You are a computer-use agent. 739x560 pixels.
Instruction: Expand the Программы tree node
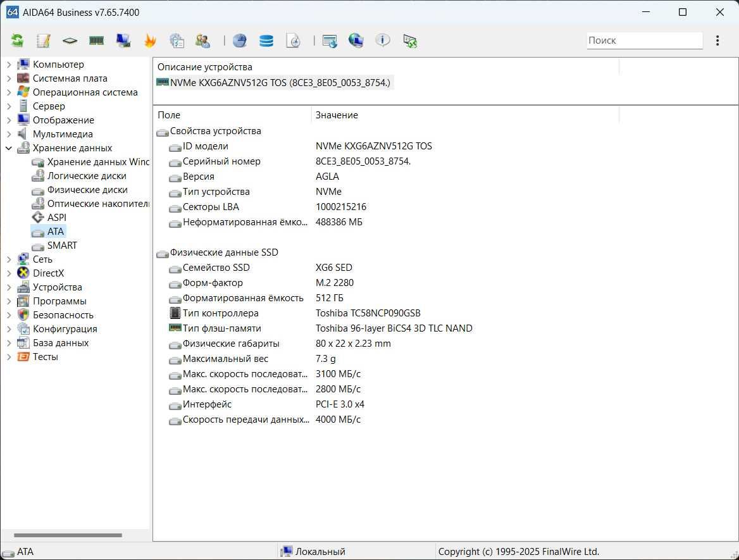coord(8,301)
